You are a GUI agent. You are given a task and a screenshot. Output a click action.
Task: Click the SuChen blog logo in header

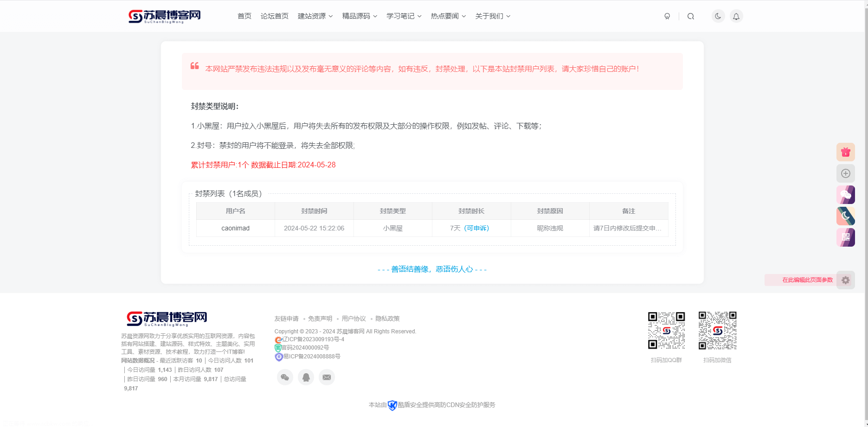point(165,16)
